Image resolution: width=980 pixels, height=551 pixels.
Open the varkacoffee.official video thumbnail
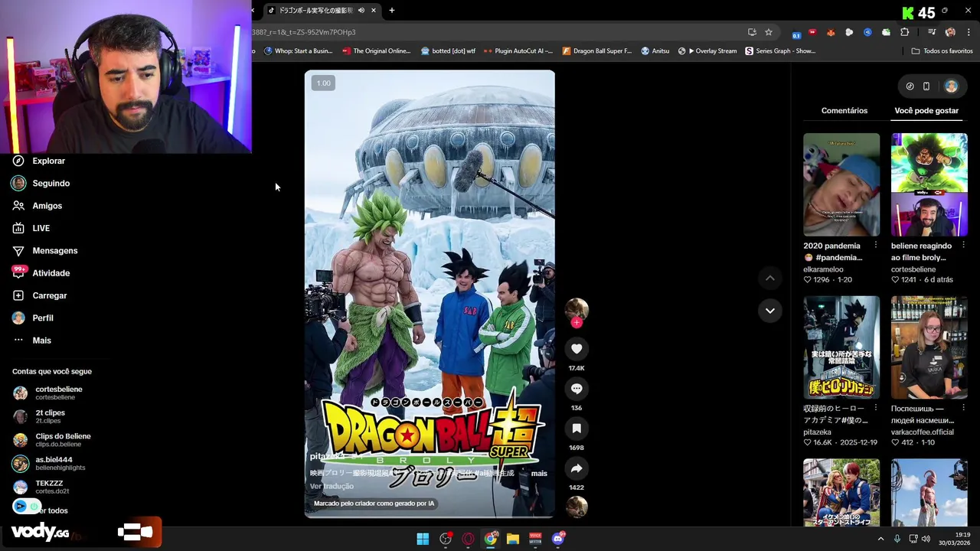coord(929,347)
